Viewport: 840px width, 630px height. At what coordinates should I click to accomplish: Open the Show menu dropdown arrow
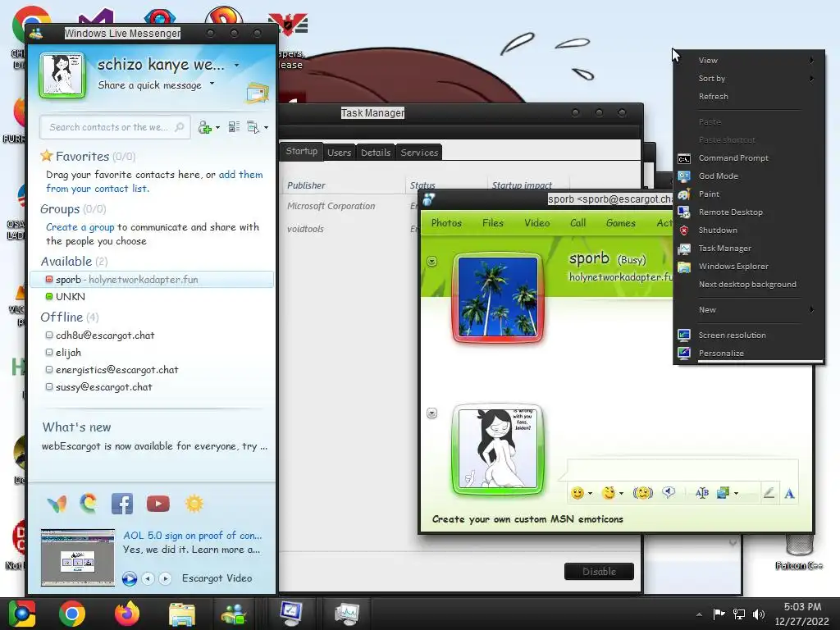(x=267, y=127)
